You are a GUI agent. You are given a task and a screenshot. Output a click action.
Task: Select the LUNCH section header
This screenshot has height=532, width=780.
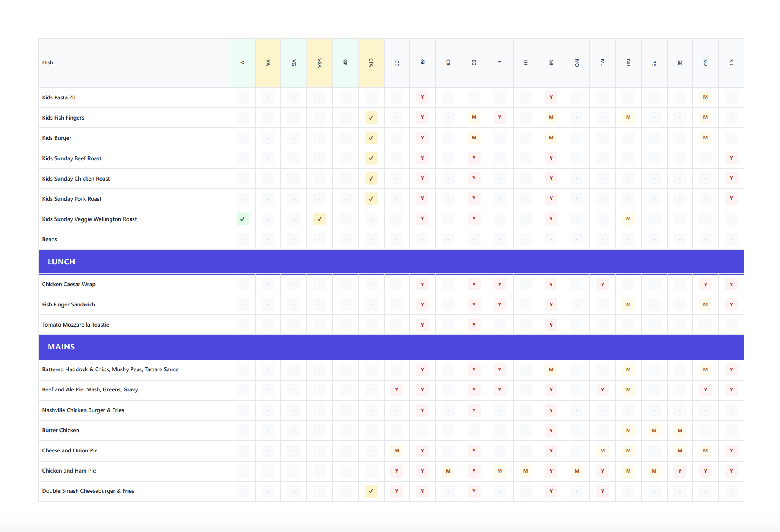tap(61, 262)
